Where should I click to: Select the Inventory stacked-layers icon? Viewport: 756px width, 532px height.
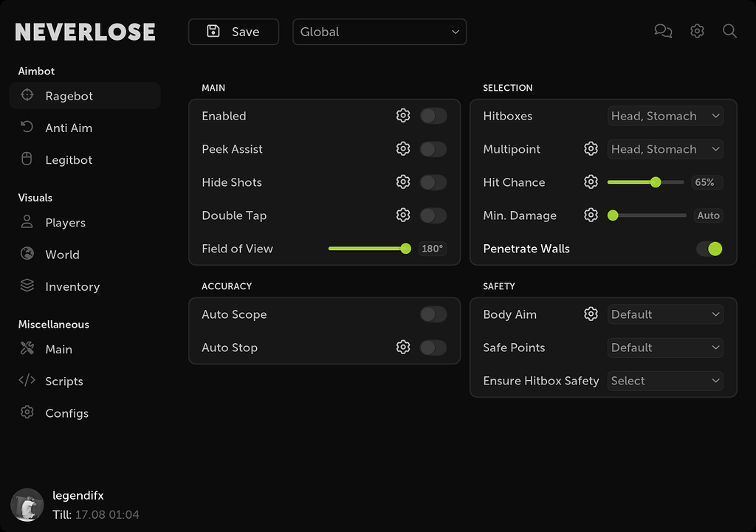tap(27, 286)
